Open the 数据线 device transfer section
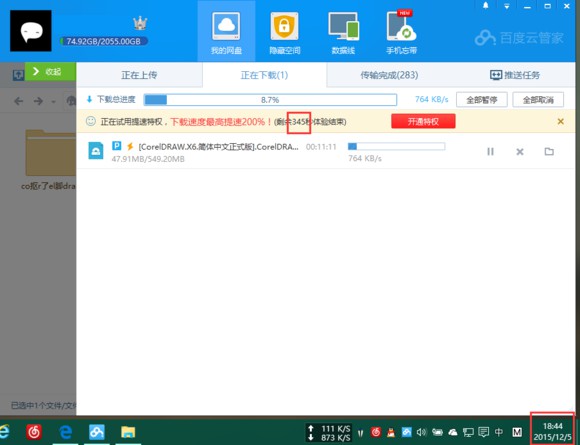 tap(343, 33)
